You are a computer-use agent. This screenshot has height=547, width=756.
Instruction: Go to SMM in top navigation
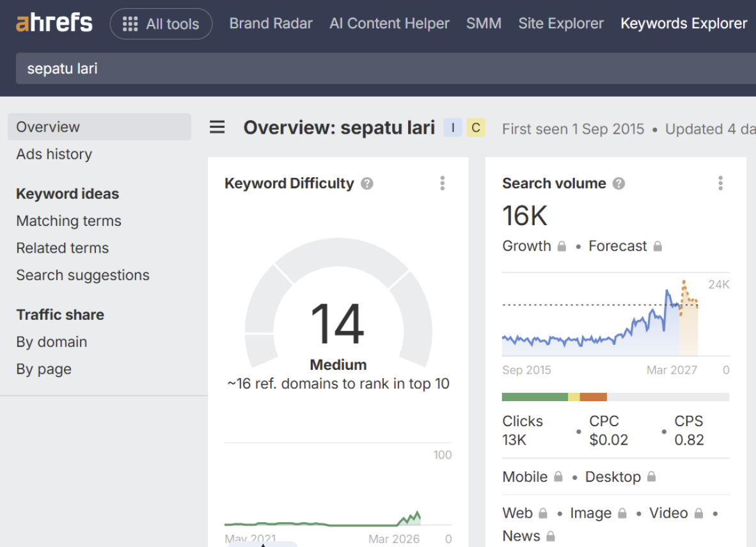pos(484,24)
